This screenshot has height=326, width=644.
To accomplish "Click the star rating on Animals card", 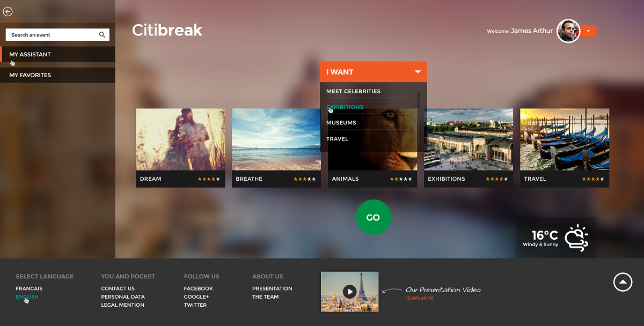I will tap(401, 179).
